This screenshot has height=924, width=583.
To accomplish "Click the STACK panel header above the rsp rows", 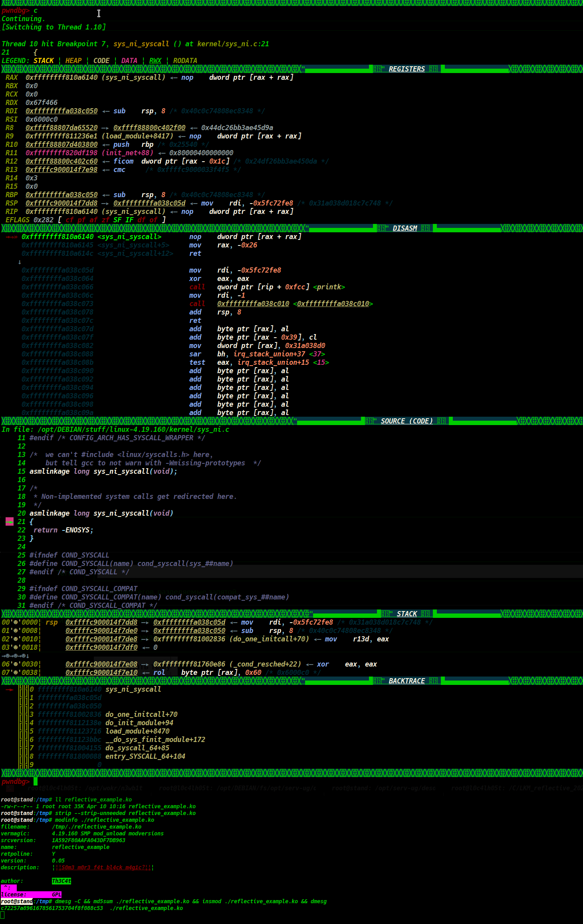I will [x=407, y=614].
